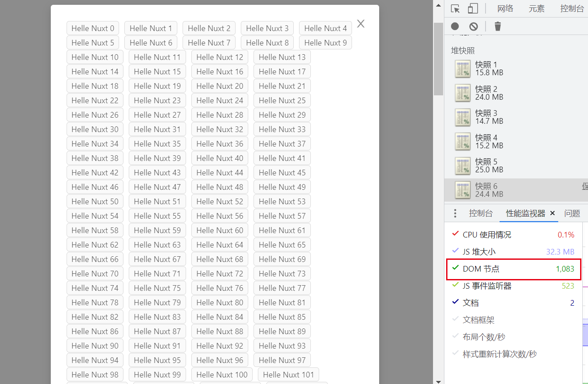
Task: Click the Helle Nuxt 0 button
Action: coord(92,28)
